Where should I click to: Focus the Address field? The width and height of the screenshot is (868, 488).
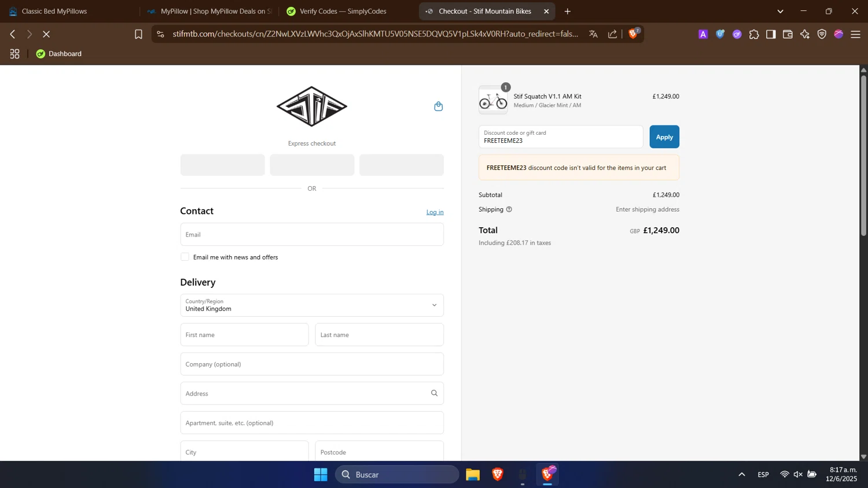coord(312,393)
